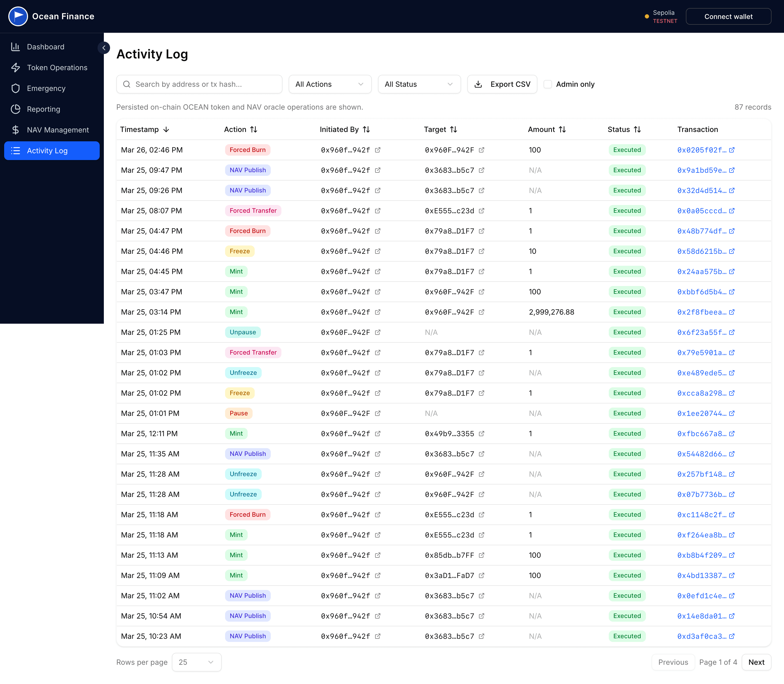Click Connect wallet
The width and height of the screenshot is (784, 684).
coord(728,16)
